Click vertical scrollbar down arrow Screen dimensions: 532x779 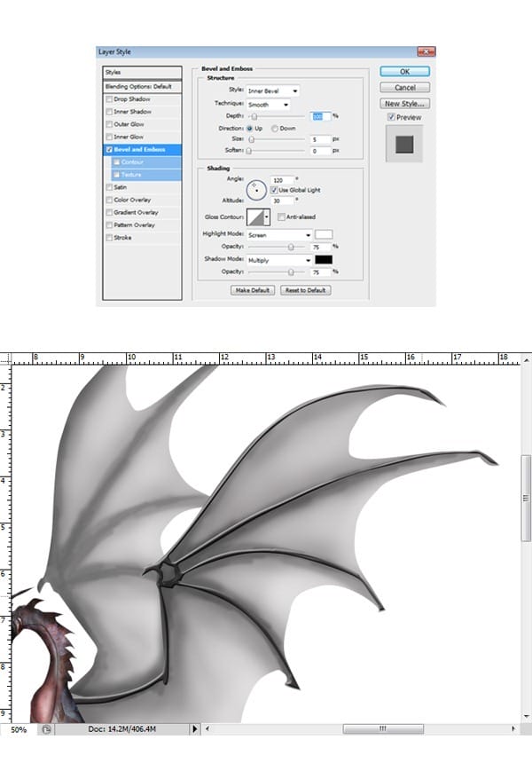(x=526, y=716)
